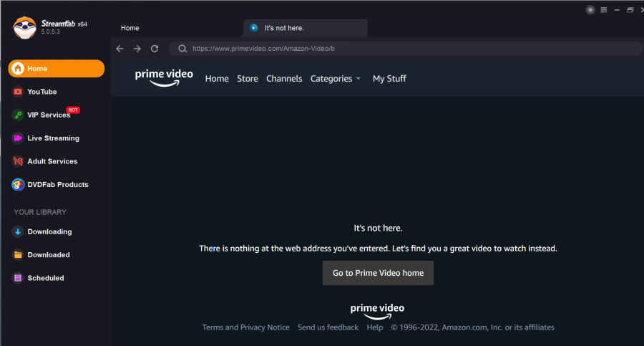The height and width of the screenshot is (346, 644).
Task: Open My Stuff nav link
Action: tap(389, 79)
